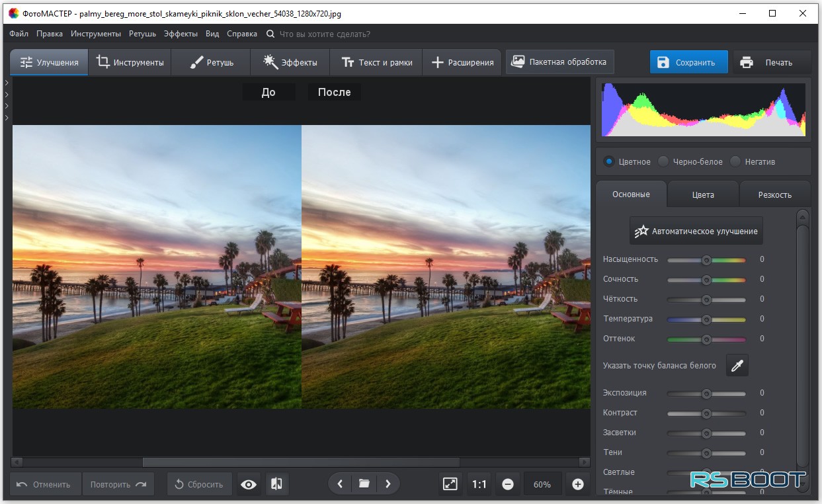Switch to Основные settings tab

pos(631,194)
